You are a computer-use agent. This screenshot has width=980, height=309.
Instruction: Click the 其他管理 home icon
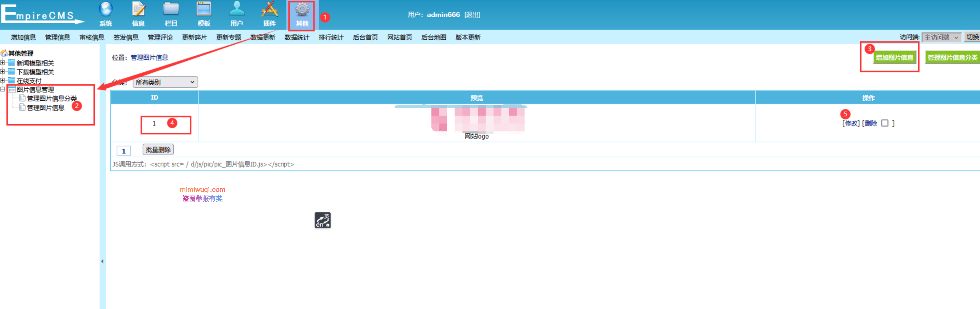(x=4, y=53)
